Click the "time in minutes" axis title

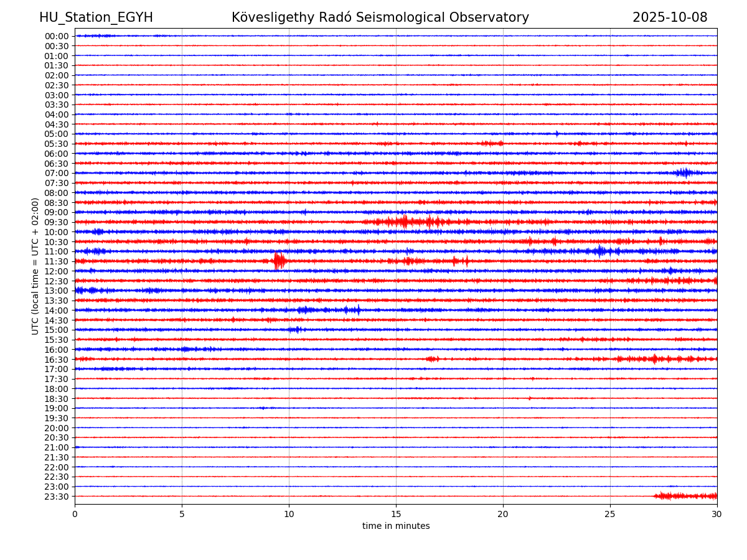(x=396, y=526)
